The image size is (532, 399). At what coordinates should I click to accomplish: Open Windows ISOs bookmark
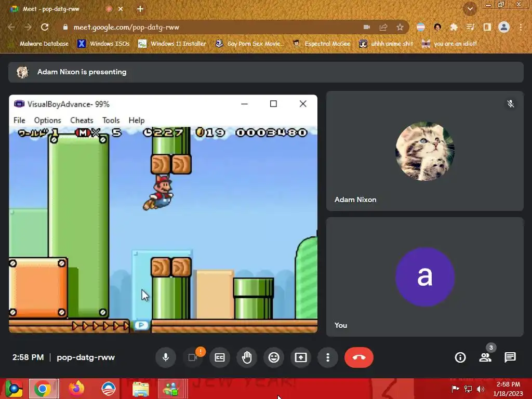(x=104, y=44)
